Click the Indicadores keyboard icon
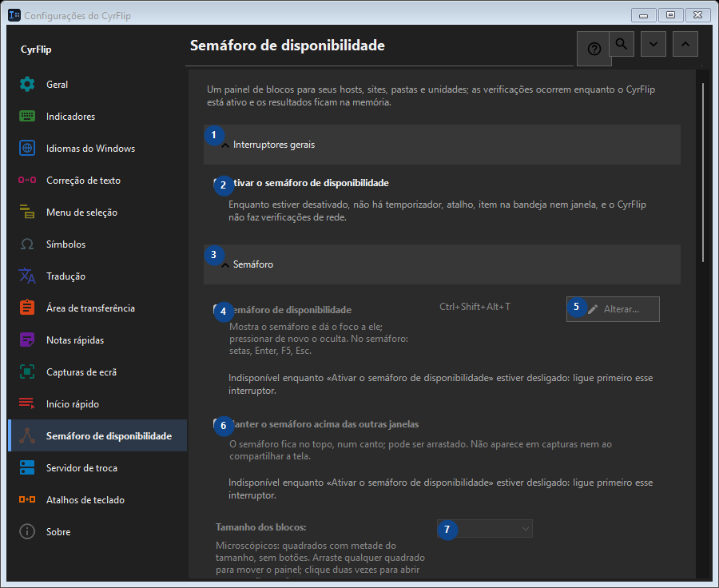Screen dimensions: 719x588 (x=27, y=116)
